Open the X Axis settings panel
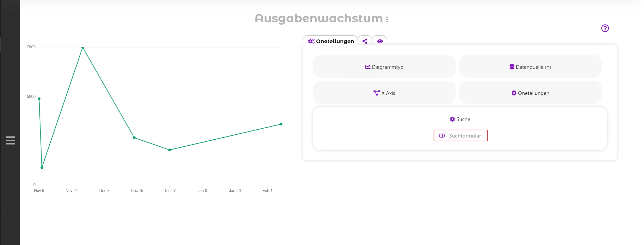The image size is (644, 245). [384, 93]
